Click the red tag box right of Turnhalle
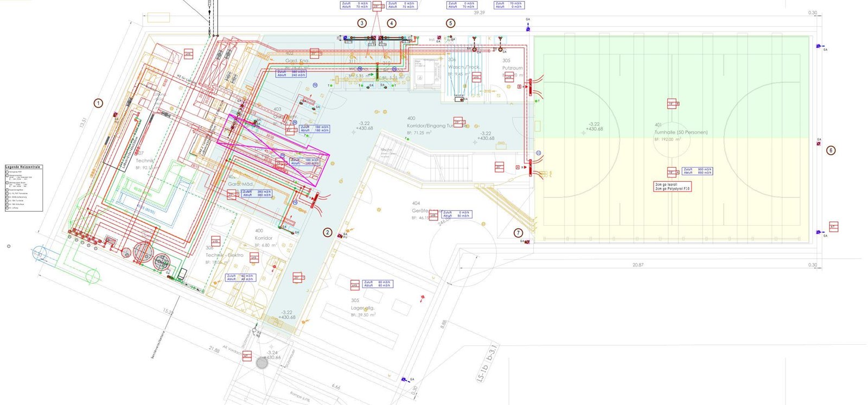This screenshot has height=405, width=868. tap(833, 227)
